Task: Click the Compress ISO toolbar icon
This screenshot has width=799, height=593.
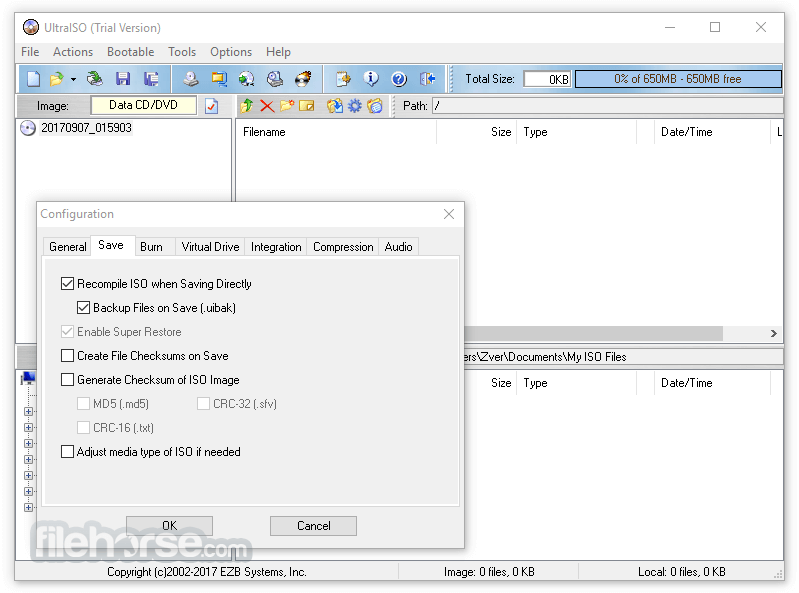Action: coord(219,79)
